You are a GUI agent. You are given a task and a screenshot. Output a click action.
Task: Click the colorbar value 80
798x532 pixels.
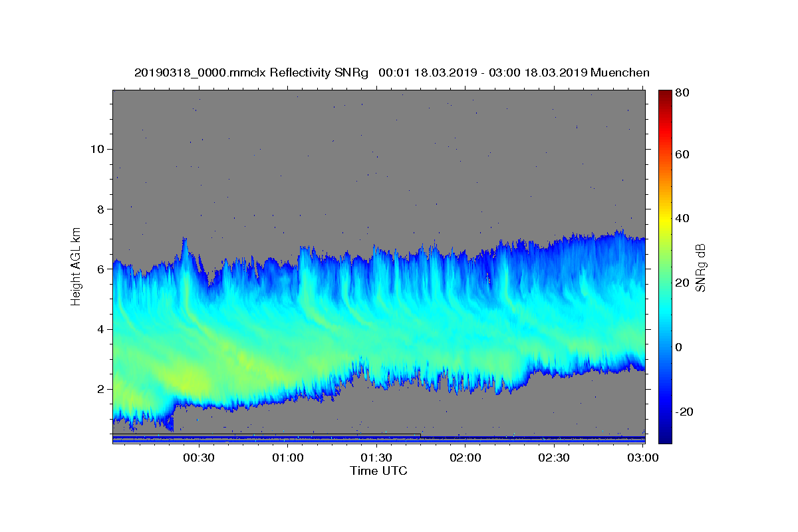tap(682, 93)
